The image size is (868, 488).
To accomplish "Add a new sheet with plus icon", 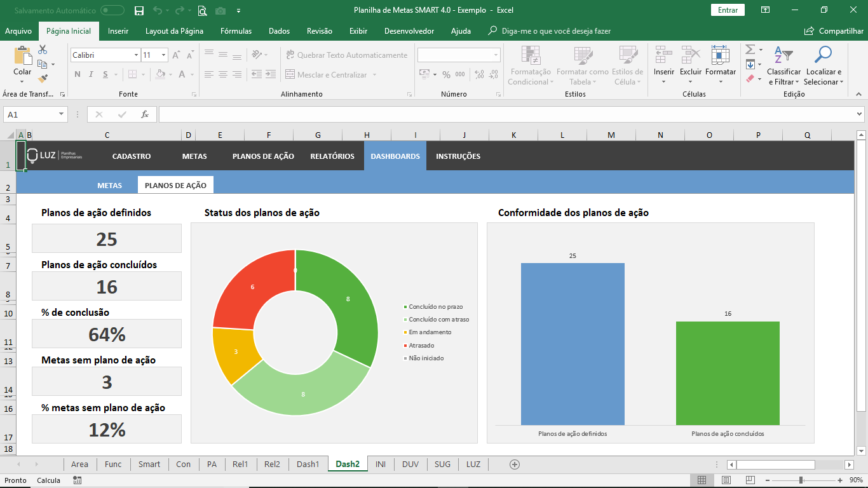I will tap(515, 464).
